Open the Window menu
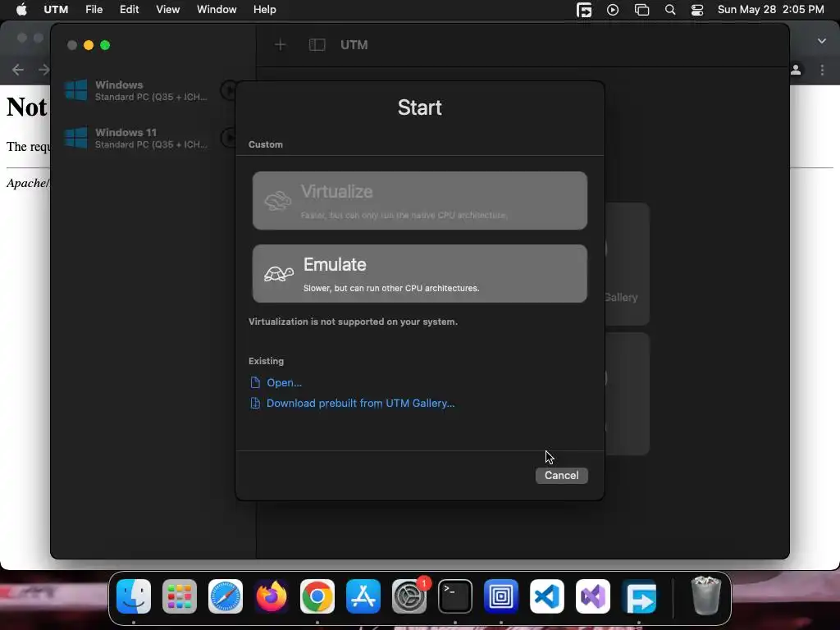The image size is (840, 630). 217,10
